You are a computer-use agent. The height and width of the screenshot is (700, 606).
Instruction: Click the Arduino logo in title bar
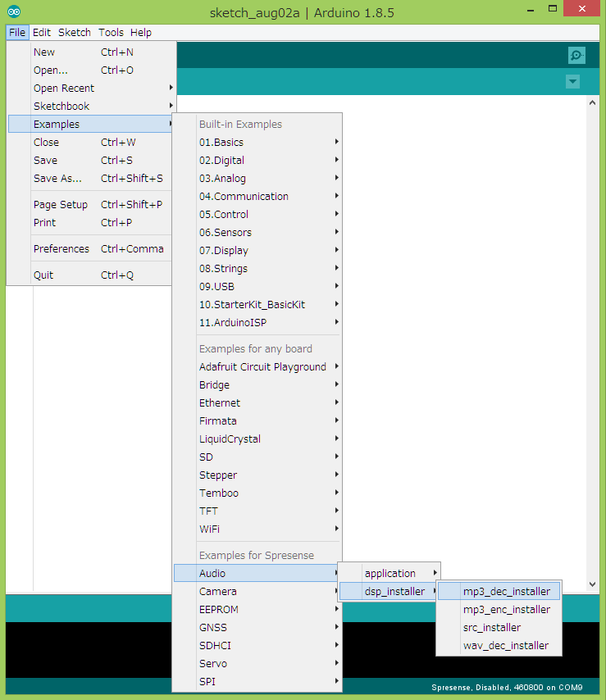click(15, 11)
